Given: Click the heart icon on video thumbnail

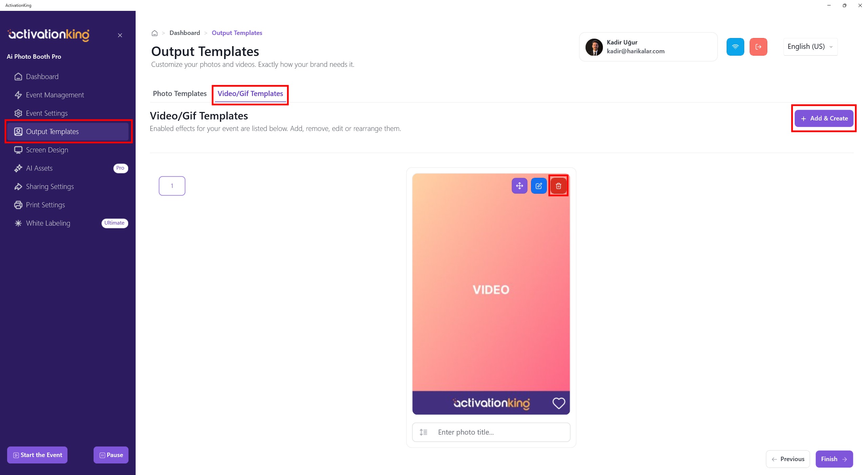Looking at the screenshot, I should point(559,403).
